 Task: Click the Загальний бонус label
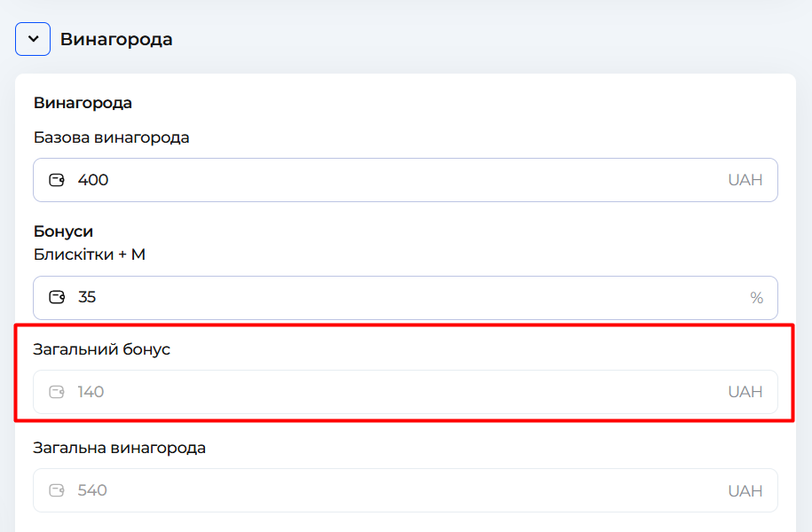(x=101, y=349)
